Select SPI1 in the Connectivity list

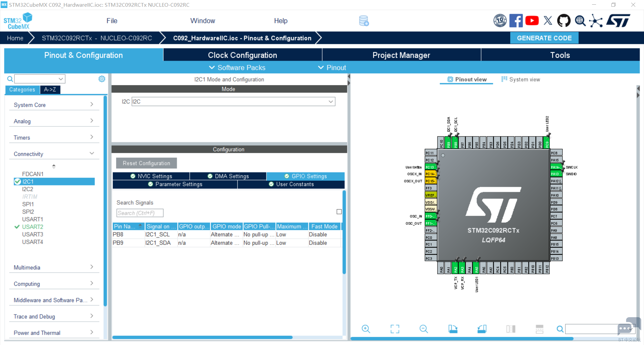28,204
